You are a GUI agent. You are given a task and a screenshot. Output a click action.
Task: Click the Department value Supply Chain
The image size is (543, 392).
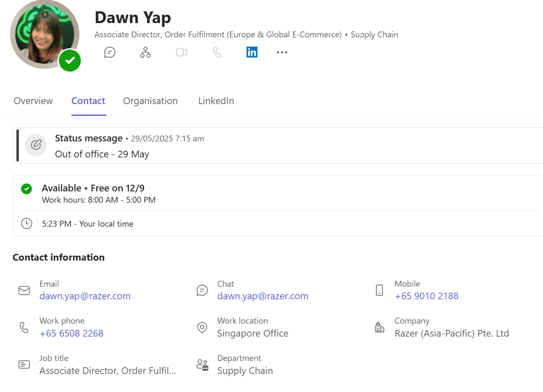click(245, 371)
